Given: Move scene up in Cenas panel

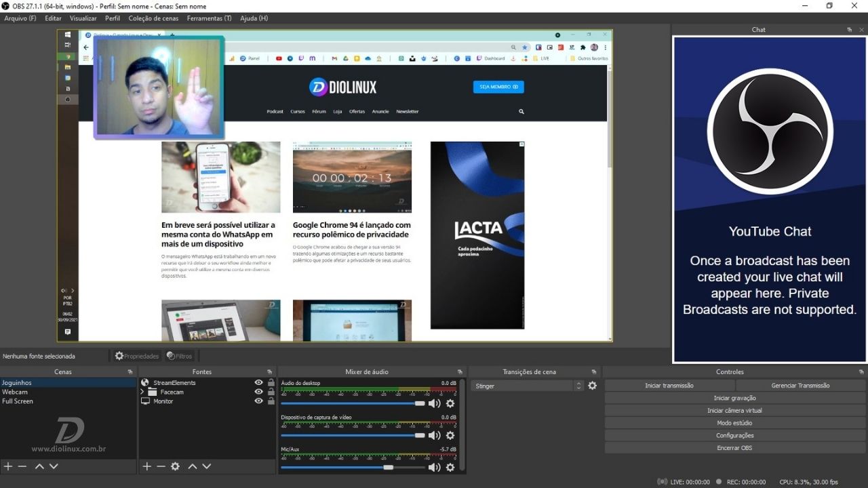Looking at the screenshot, I should pyautogui.click(x=39, y=466).
